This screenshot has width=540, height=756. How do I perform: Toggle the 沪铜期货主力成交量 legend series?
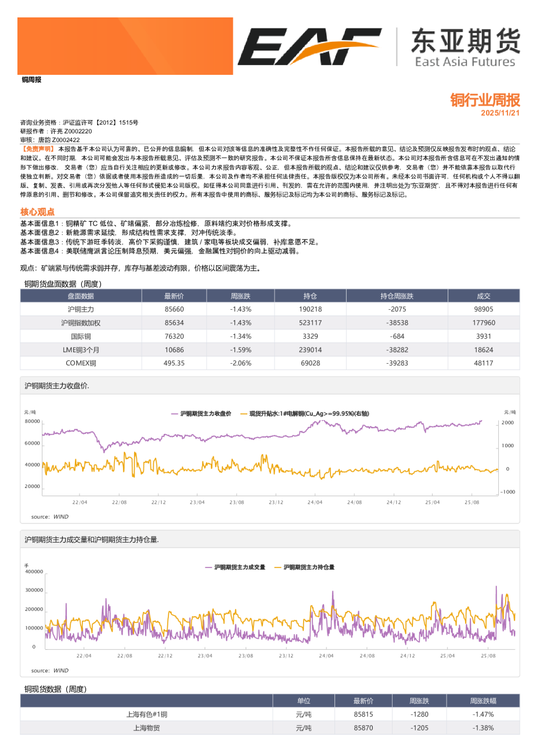pos(235,567)
